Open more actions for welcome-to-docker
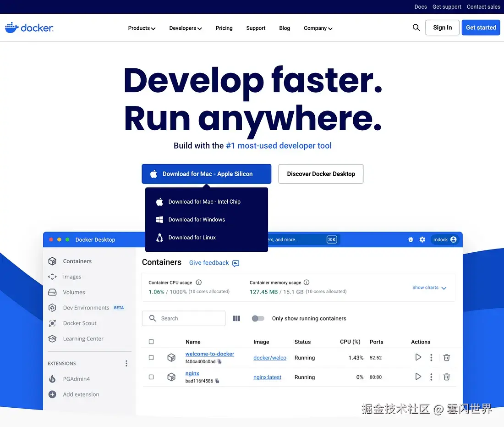The width and height of the screenshot is (504, 427). pos(431,357)
